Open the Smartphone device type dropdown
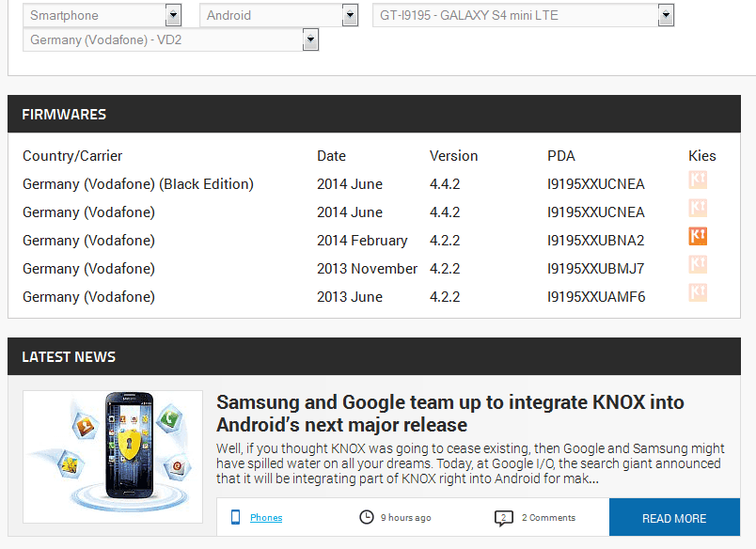 (x=102, y=15)
